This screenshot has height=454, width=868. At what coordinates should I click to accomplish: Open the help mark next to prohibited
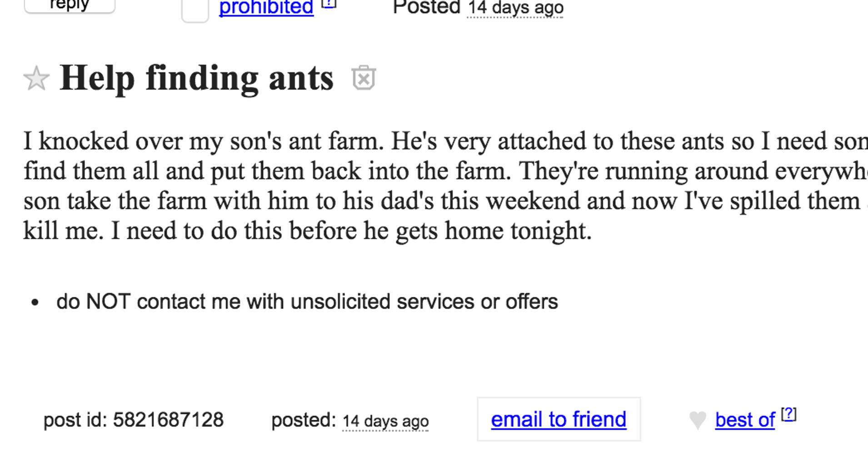[x=329, y=4]
